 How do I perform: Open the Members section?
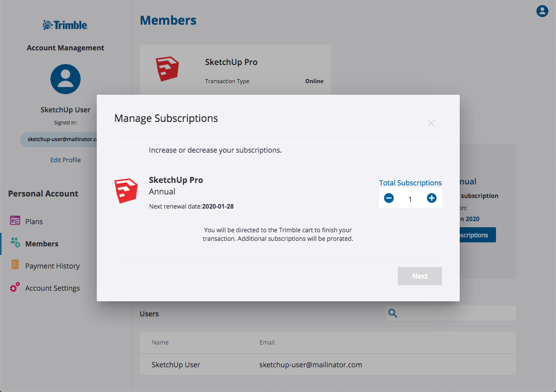(x=41, y=244)
